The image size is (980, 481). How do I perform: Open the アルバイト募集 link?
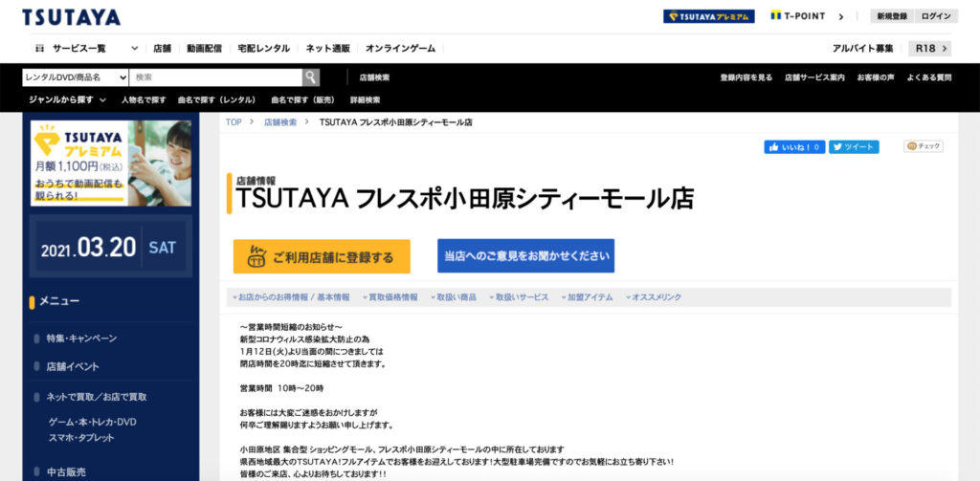862,48
